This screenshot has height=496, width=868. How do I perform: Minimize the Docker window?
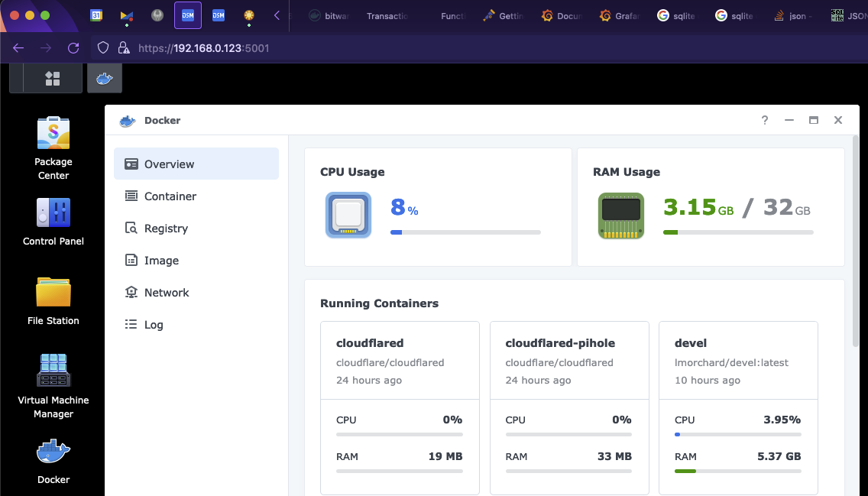[789, 120]
